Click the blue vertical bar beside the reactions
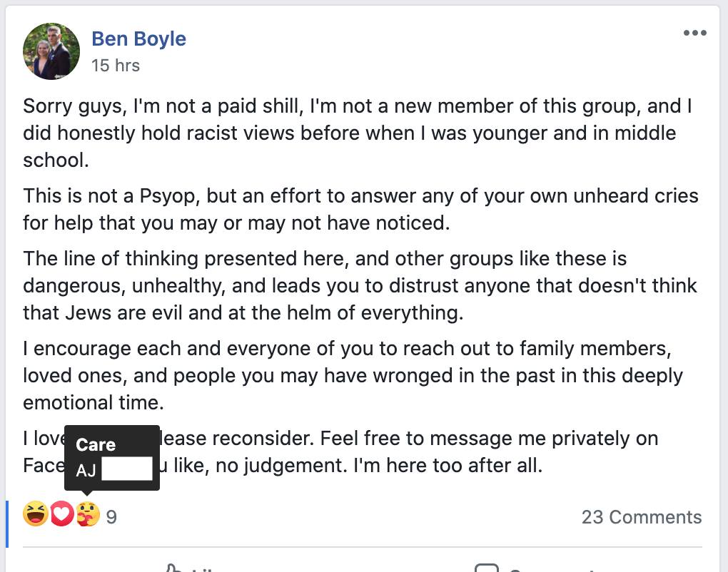 (x=7, y=524)
